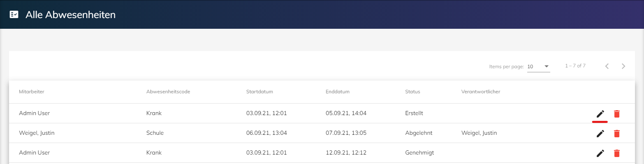The height and width of the screenshot is (164, 644).
Task: Click the Alle Abwesenheiten page title
Action: (70, 15)
